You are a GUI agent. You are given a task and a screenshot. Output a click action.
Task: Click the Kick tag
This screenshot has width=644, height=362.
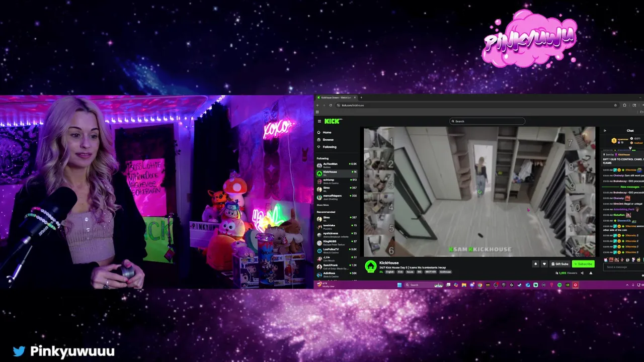tap(400, 271)
